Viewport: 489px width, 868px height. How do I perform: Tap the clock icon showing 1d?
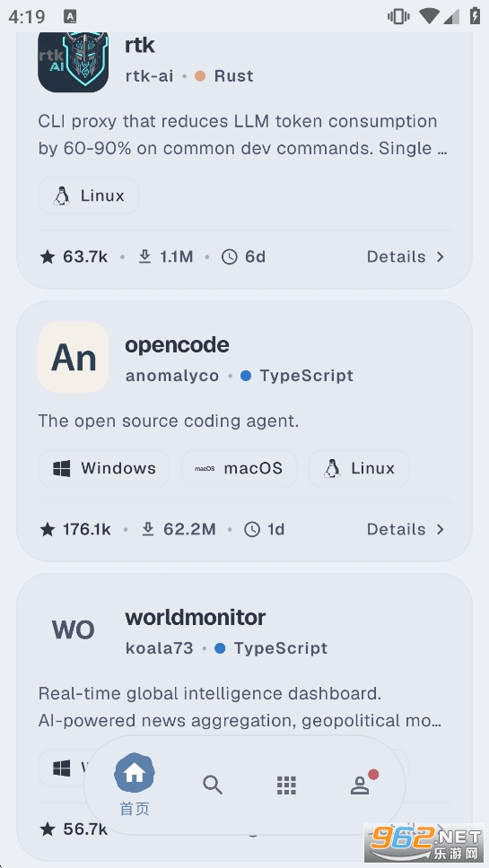(252, 530)
